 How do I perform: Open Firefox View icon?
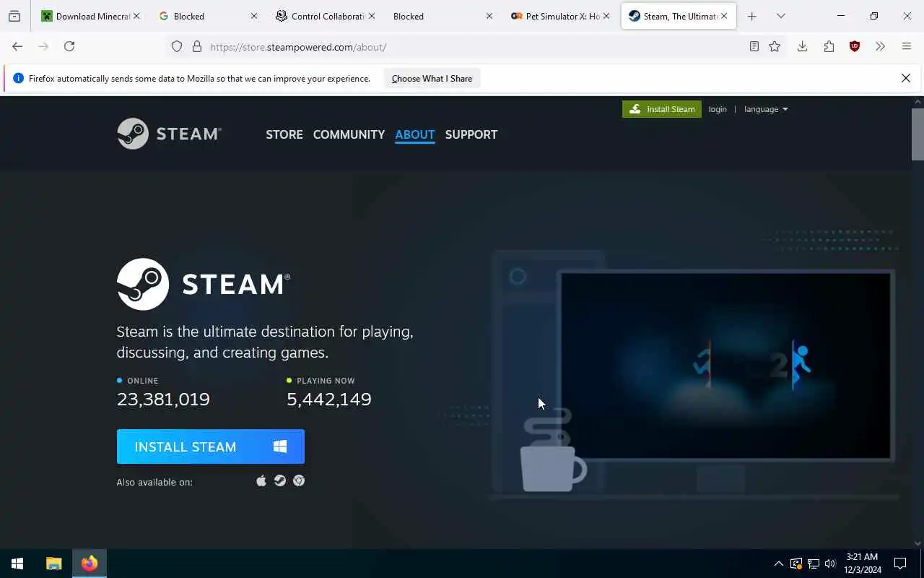[x=14, y=16]
